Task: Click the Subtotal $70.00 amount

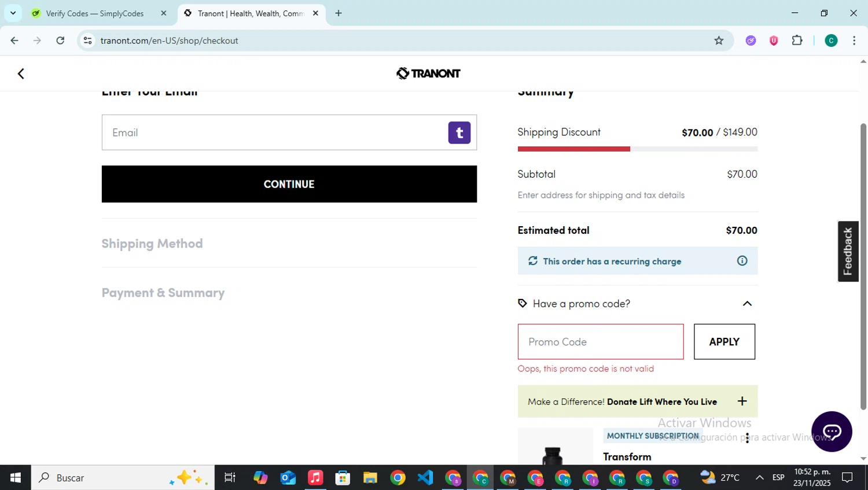Action: 742,174
